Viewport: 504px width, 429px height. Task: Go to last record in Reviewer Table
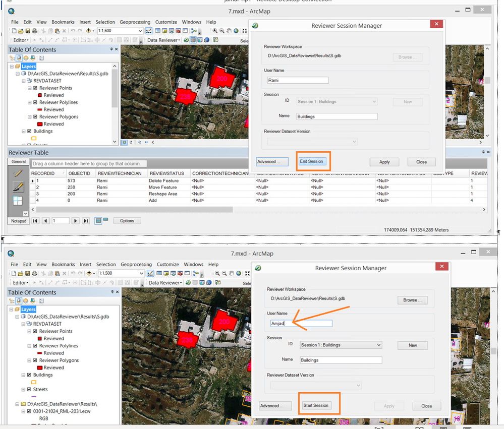pos(85,221)
